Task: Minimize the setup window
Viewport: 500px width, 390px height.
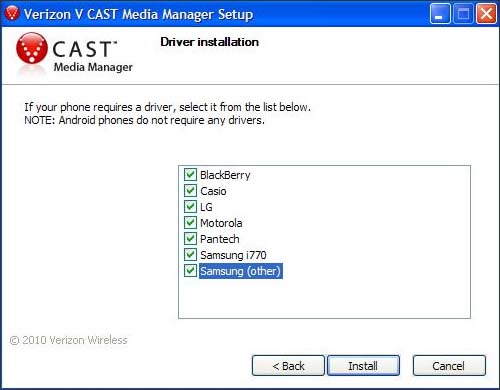Action: [x=440, y=14]
